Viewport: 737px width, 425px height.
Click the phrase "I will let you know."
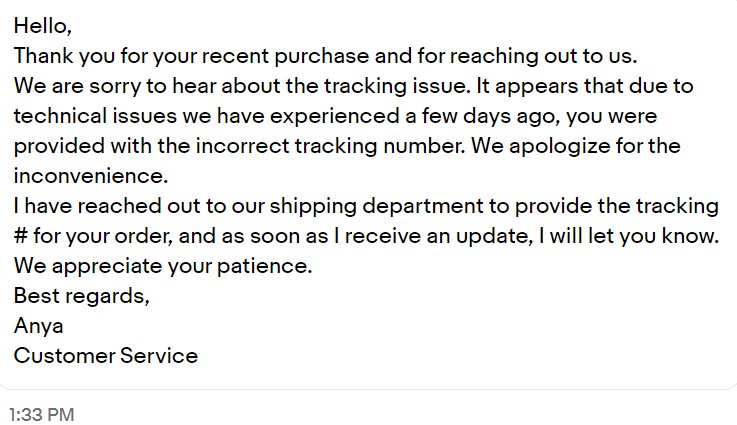tap(629, 236)
